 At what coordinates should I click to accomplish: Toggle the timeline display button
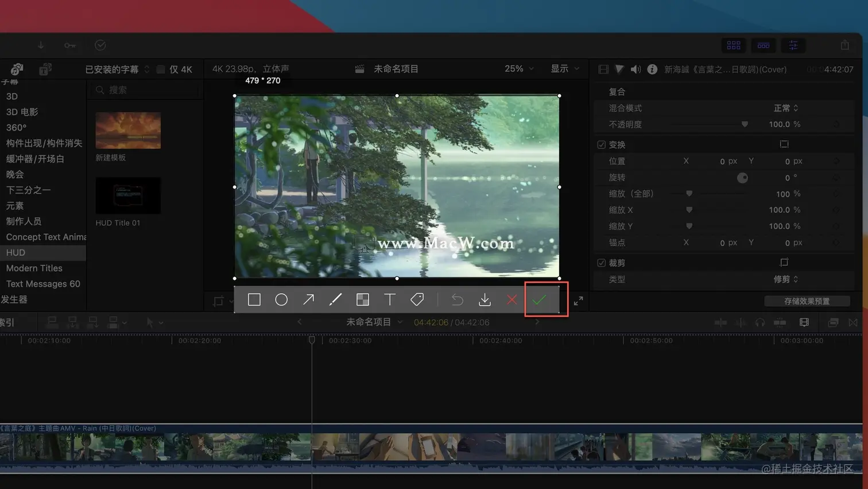pyautogui.click(x=764, y=45)
